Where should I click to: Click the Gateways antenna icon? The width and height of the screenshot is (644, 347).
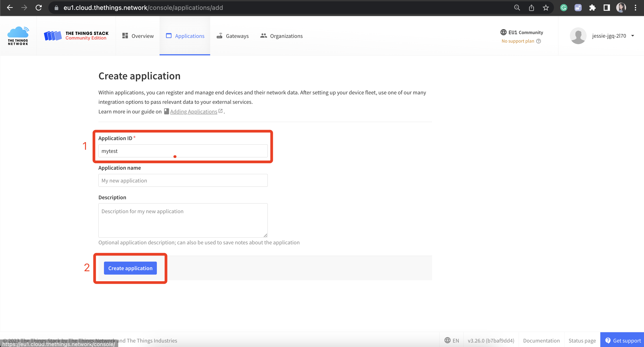click(x=220, y=35)
